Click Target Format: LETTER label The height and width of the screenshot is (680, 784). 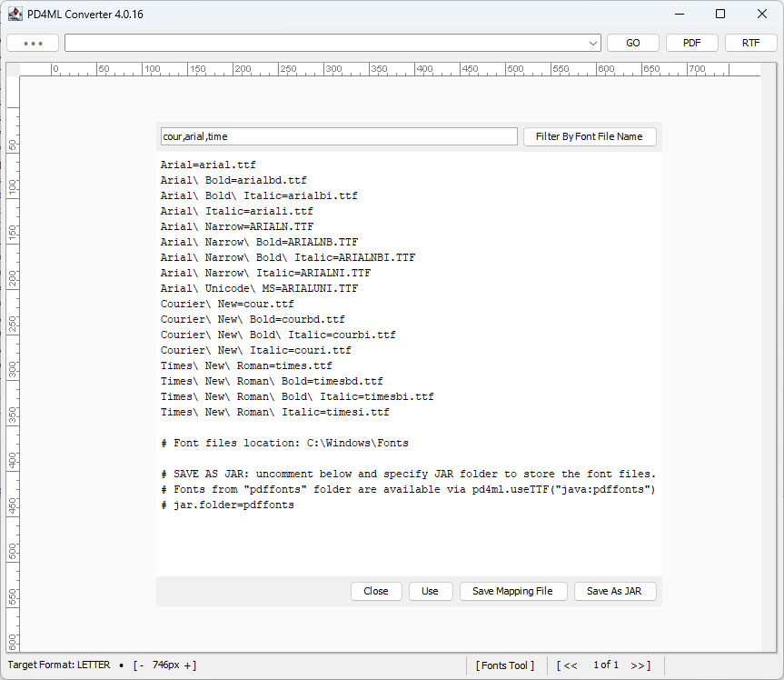pyautogui.click(x=59, y=665)
